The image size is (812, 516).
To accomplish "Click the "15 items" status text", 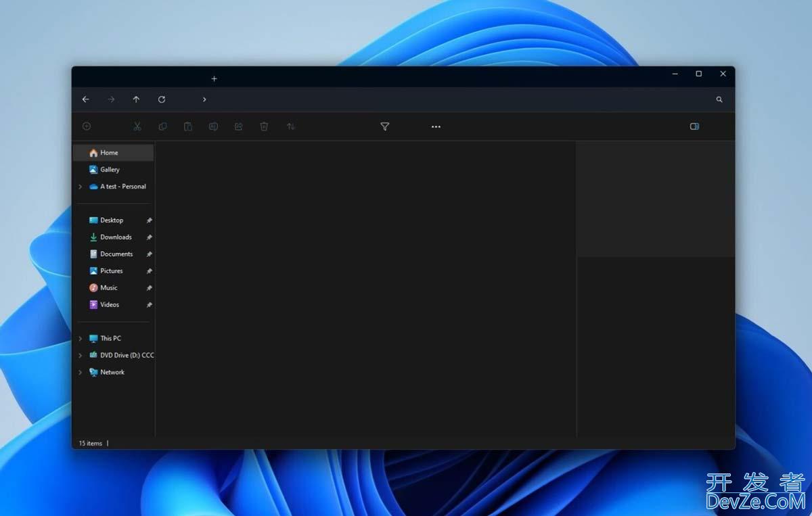I will coord(91,444).
